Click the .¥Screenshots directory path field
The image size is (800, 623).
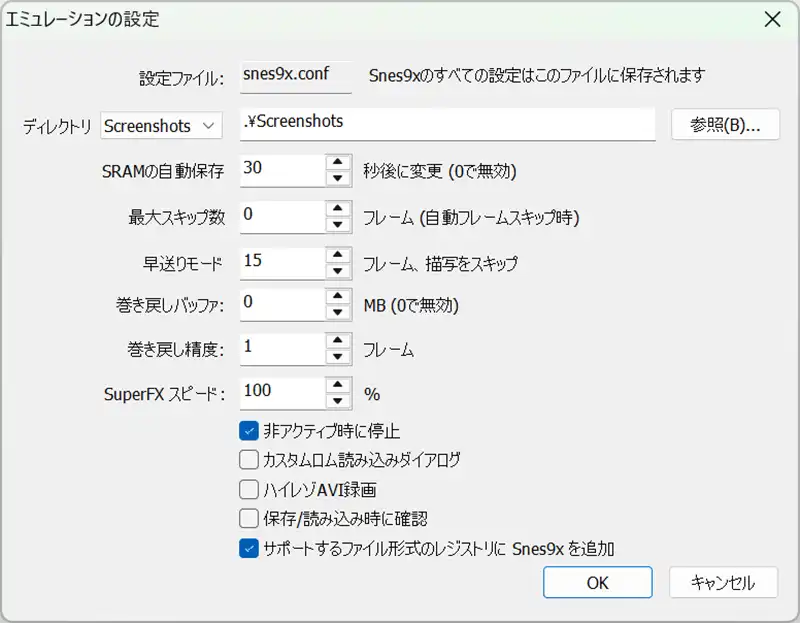(x=447, y=124)
